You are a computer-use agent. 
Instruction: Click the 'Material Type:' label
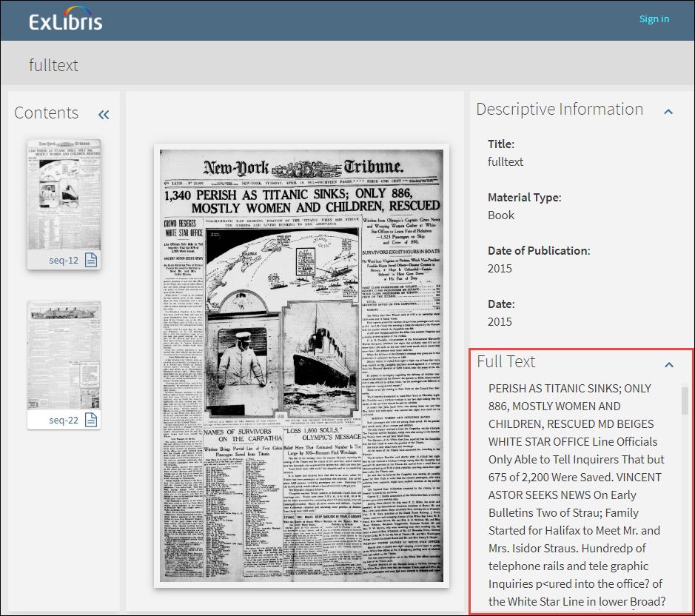(524, 198)
